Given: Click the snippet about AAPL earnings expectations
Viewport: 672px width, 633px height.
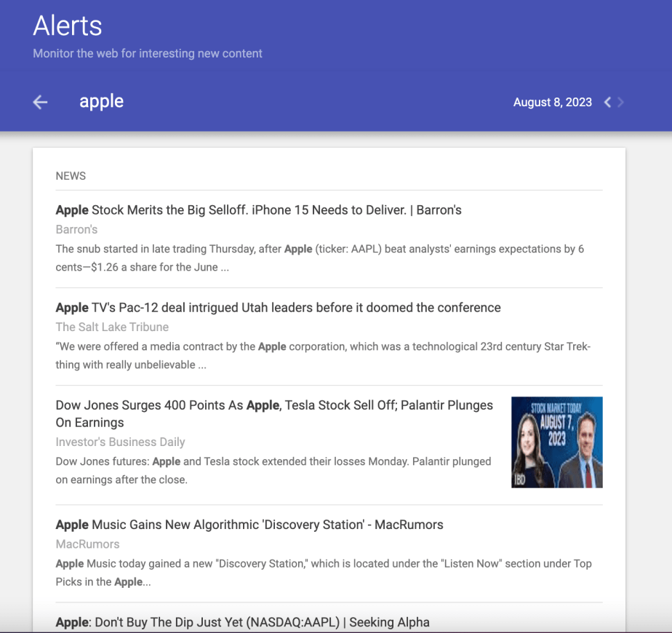Looking at the screenshot, I should tap(319, 258).
